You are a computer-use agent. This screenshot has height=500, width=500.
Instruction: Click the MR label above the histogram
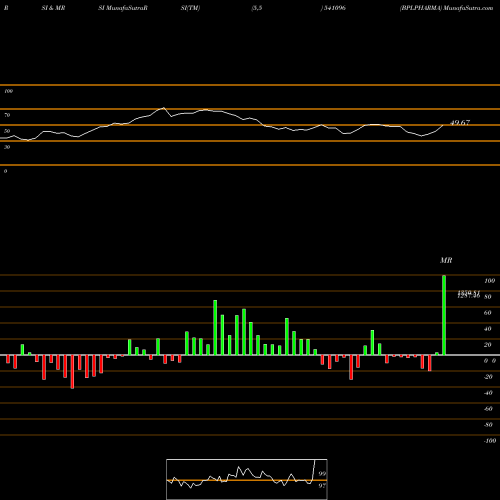point(446,260)
